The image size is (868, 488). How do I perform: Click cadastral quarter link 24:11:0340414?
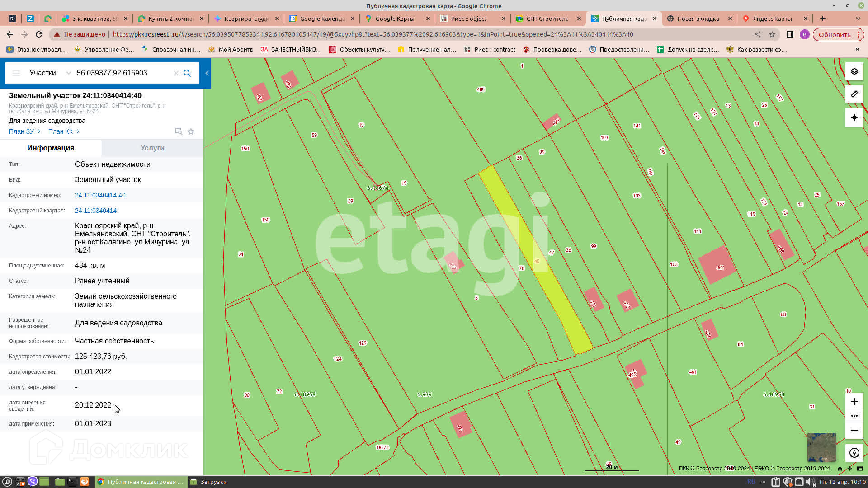[96, 211]
